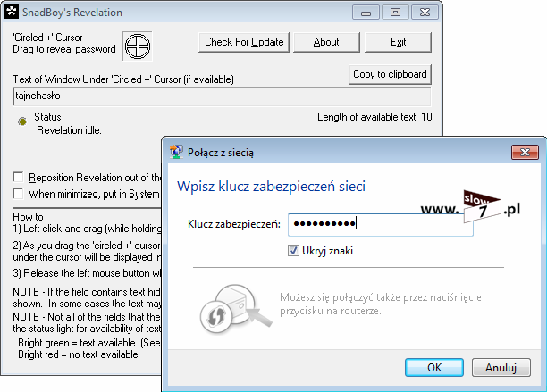Maximize the SnadBoy's Revelation window
The width and height of the screenshot is (547, 392).
click(395, 13)
